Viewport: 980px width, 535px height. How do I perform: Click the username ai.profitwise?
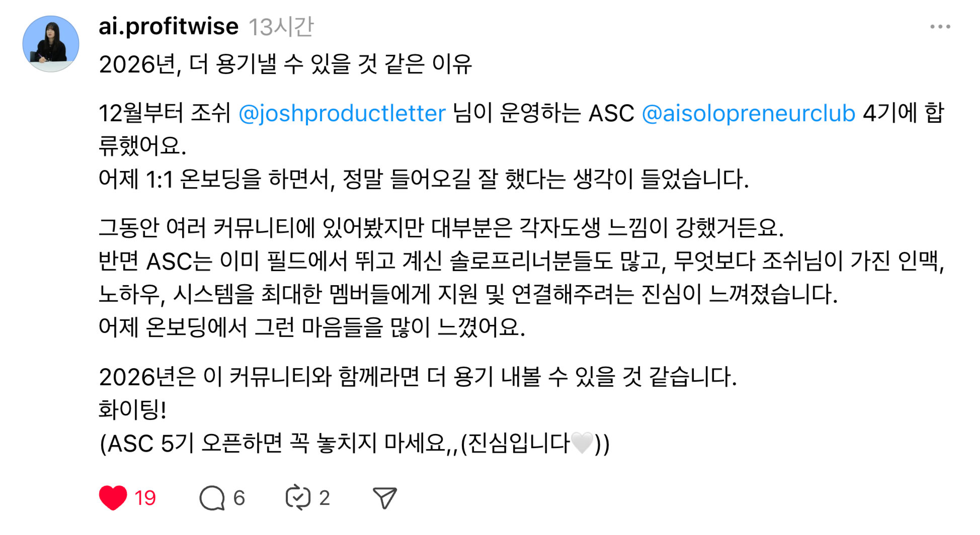click(168, 26)
